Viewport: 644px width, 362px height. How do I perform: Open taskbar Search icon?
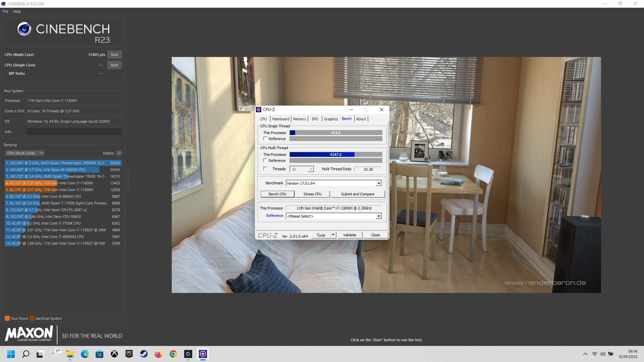(x=25, y=354)
